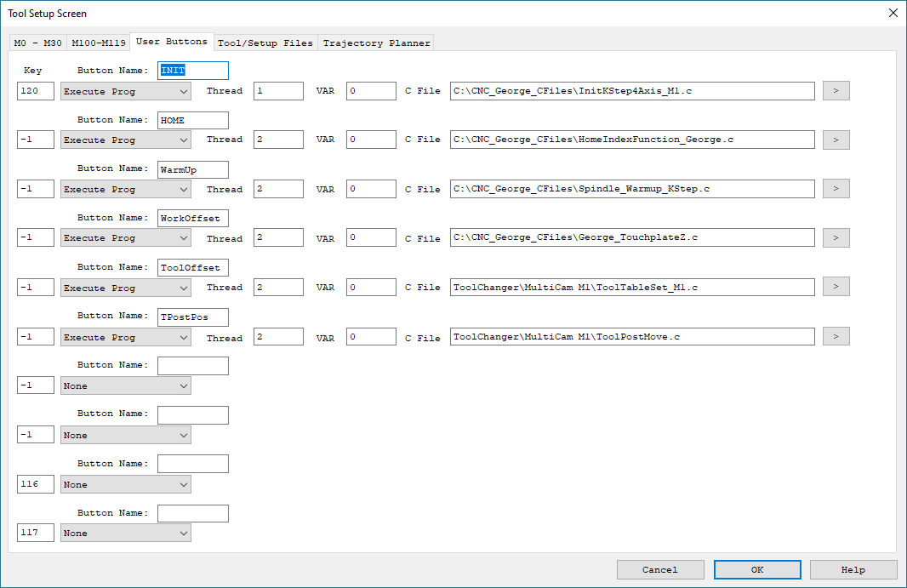Switch to the M0 - M30 tab
Viewport: 907px width, 588px height.
(x=37, y=43)
